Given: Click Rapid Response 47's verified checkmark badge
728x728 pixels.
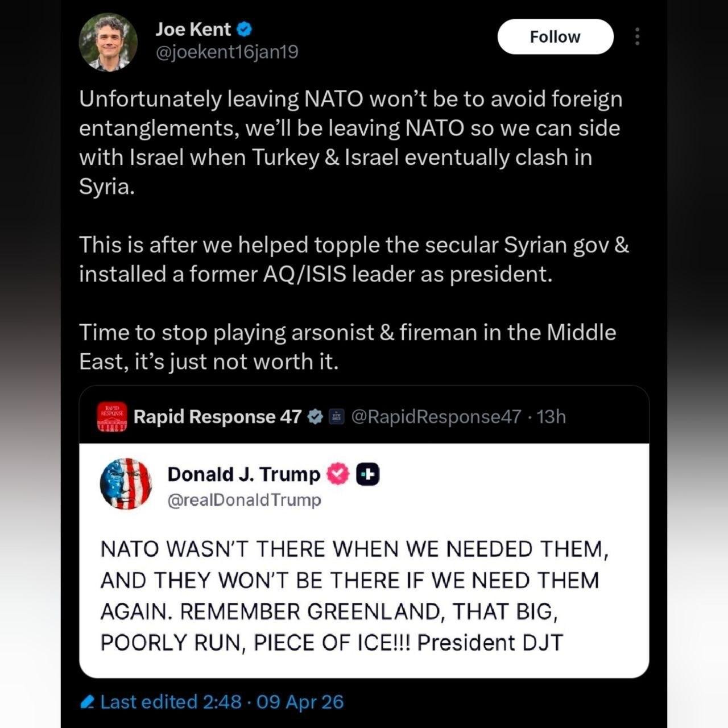Looking at the screenshot, I should point(316,417).
